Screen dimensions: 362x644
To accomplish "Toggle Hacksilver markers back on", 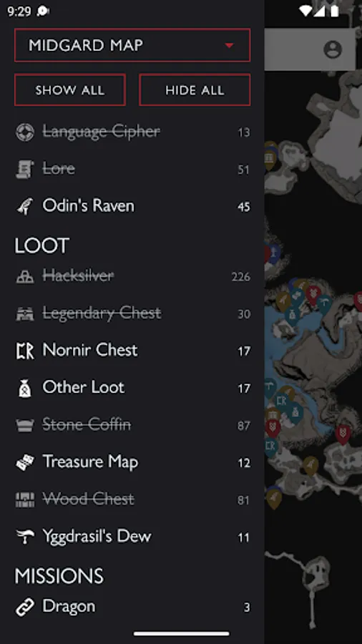I will pyautogui.click(x=132, y=276).
